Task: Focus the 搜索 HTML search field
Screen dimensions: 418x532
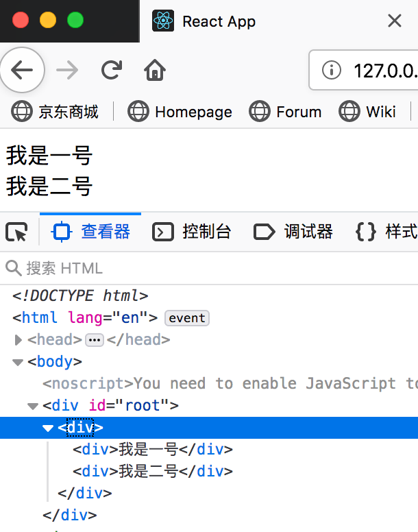Action: [209, 268]
